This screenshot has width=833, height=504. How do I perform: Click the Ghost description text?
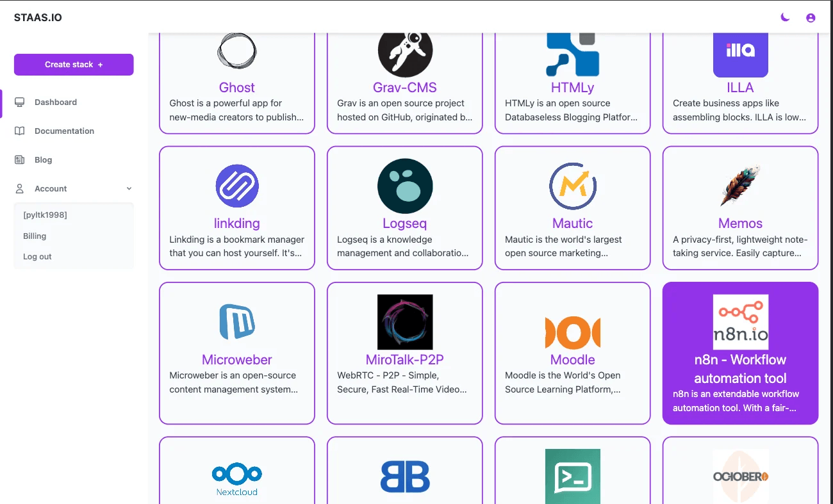pos(236,110)
